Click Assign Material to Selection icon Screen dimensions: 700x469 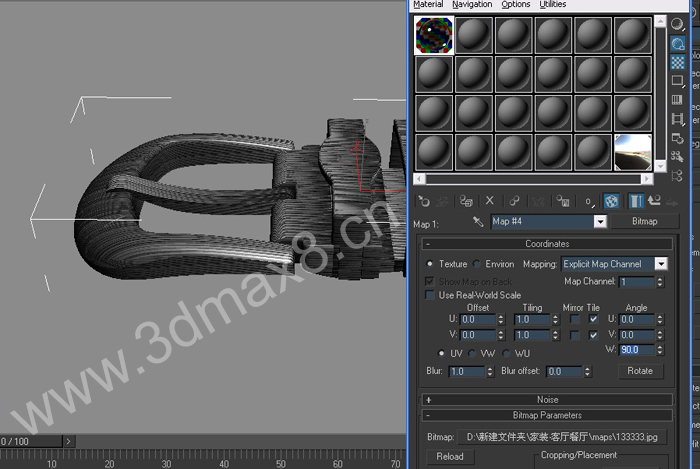466,202
